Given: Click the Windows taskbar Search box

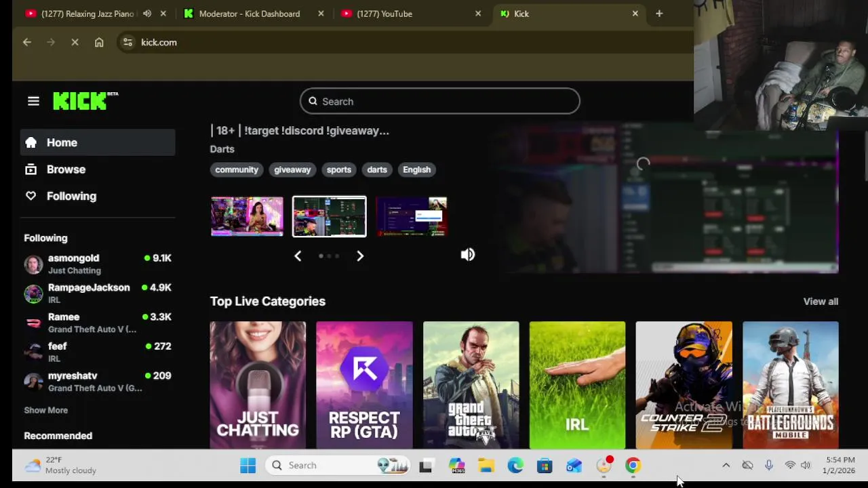Looking at the screenshot, I should (x=338, y=466).
